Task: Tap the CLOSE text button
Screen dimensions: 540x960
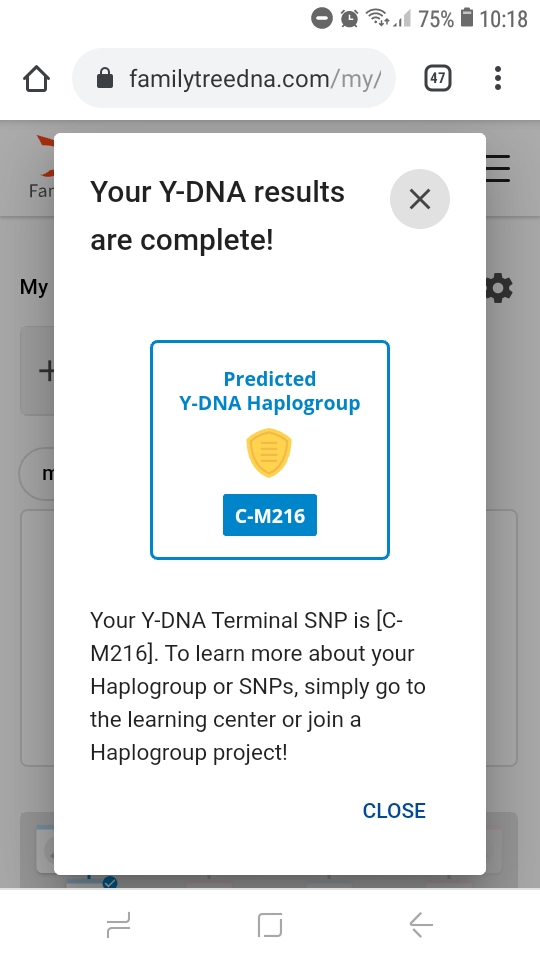Action: click(x=394, y=810)
